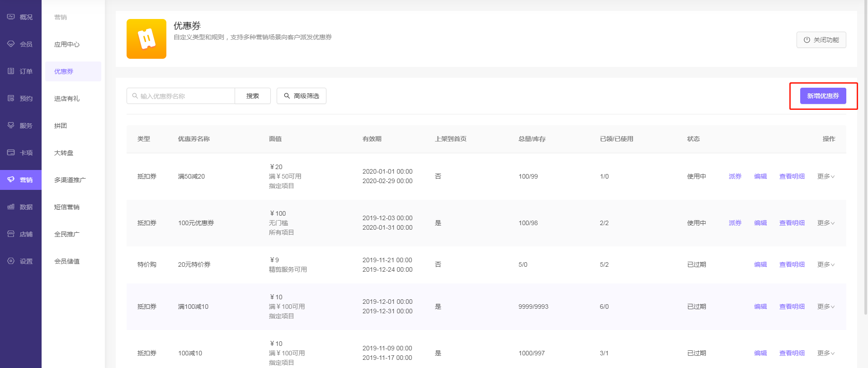Click the 搜索 button

[x=253, y=96]
